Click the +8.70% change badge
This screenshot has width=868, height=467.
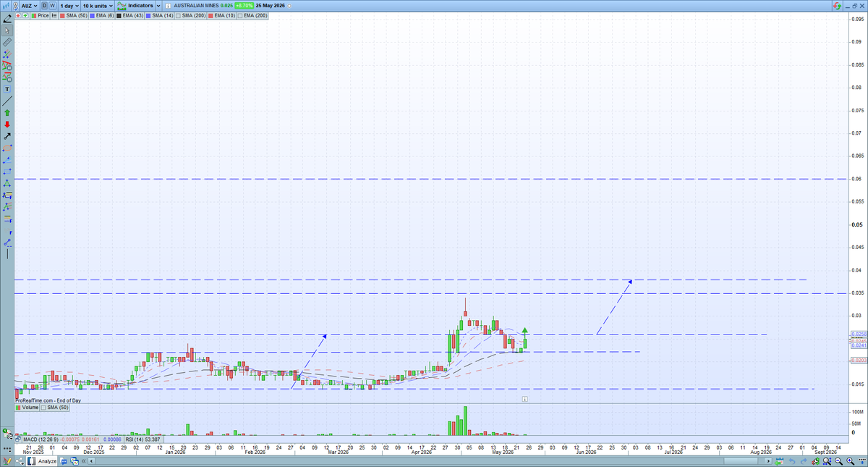[244, 5]
